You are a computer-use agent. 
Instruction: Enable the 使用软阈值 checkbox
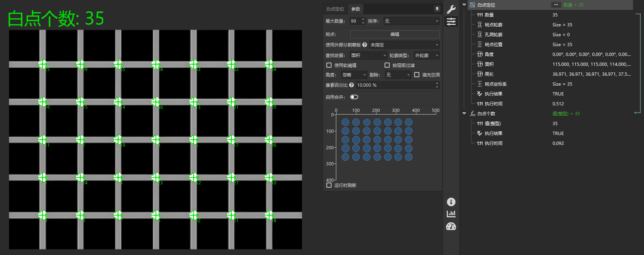pos(329,65)
